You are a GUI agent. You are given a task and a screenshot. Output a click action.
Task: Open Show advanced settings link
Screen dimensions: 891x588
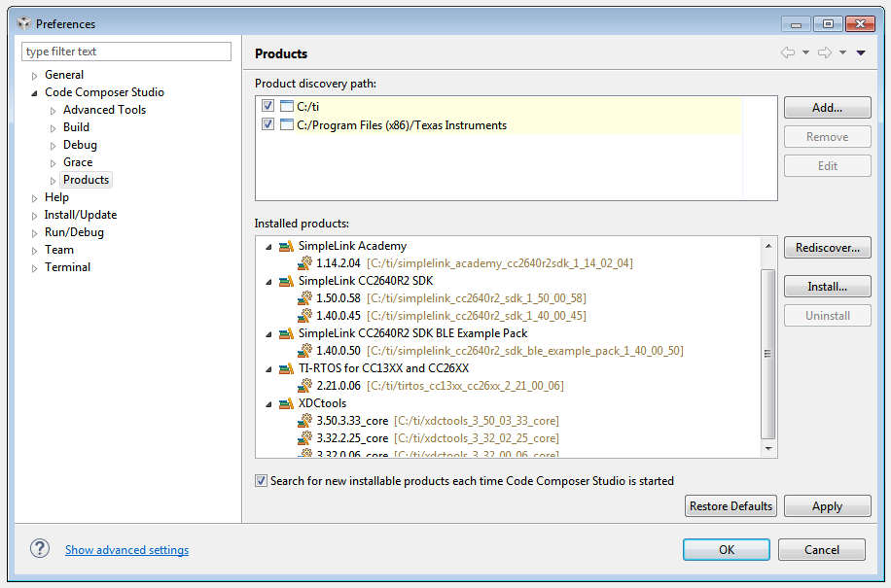click(126, 550)
